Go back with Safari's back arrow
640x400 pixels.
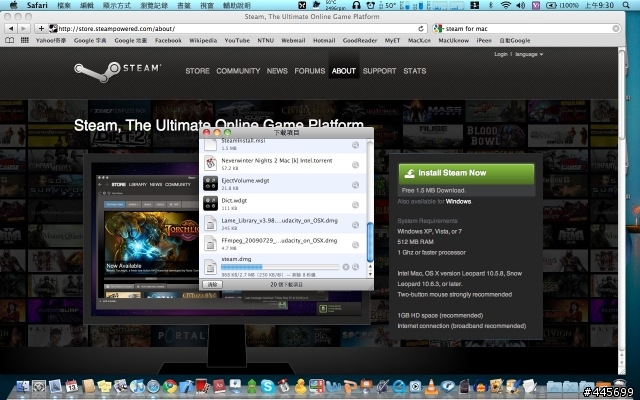11,28
